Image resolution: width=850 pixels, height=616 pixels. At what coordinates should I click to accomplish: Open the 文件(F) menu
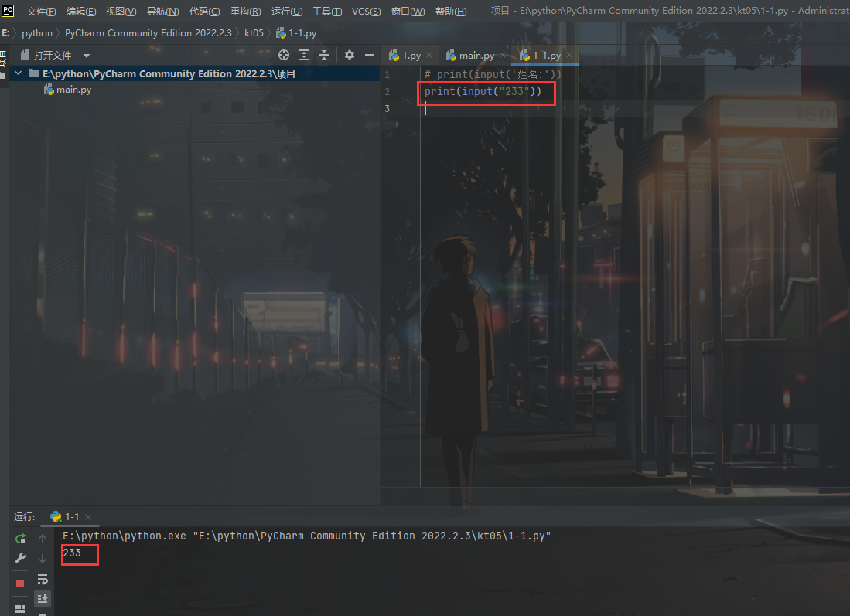(x=41, y=12)
